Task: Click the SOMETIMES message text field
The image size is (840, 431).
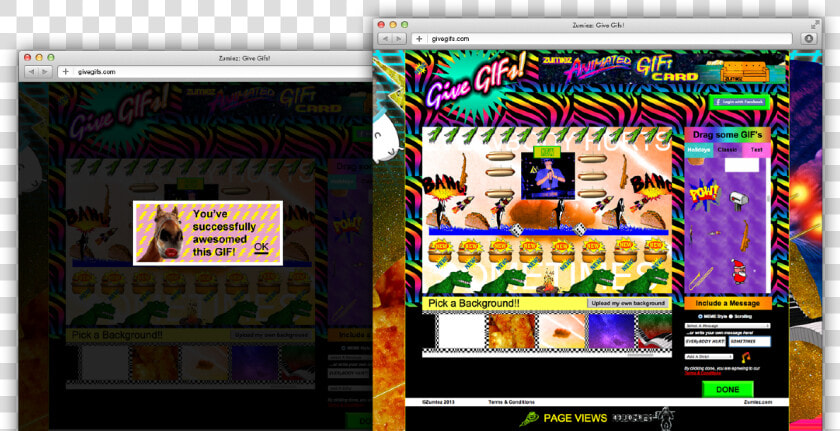Action: (749, 342)
